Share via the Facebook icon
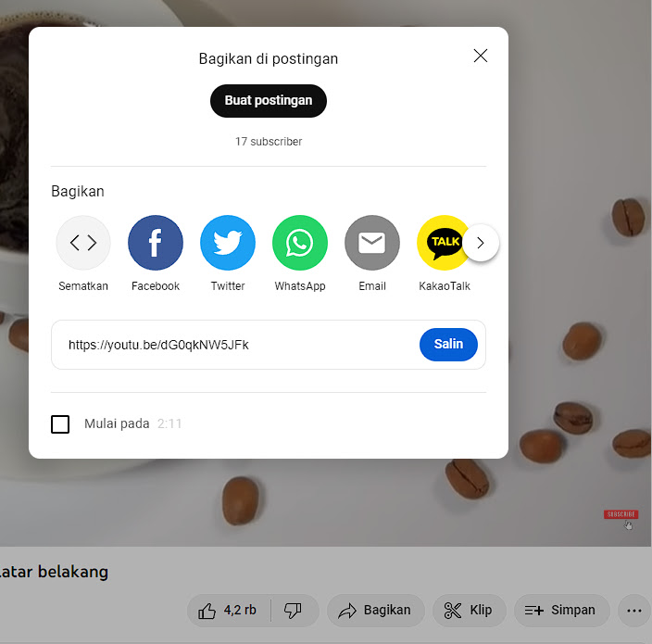Viewport: 652px width, 644px height. tap(156, 243)
